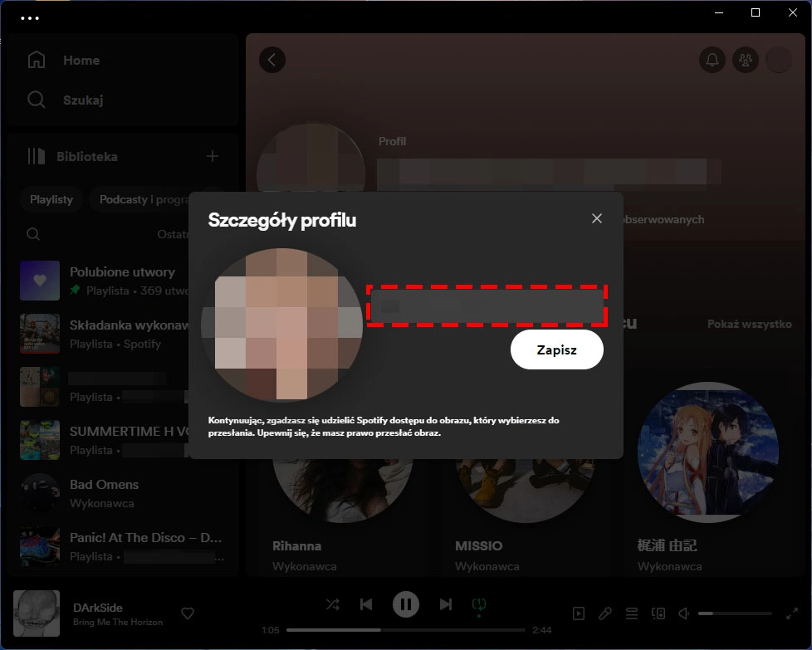This screenshot has height=650, width=812.
Task: Click the Zapisz button
Action: coord(557,349)
